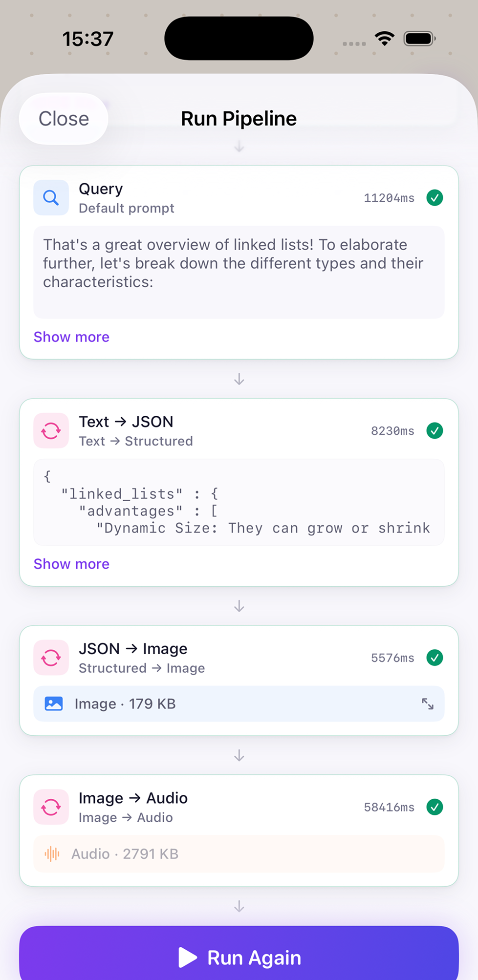
Task: Click the Text → JSON transform icon
Action: (51, 430)
